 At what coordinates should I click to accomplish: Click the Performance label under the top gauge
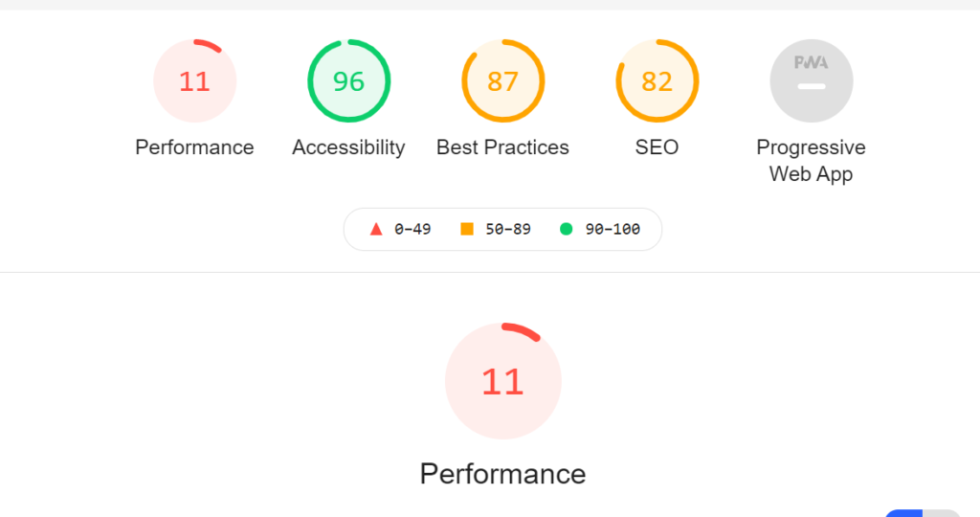pos(194,147)
